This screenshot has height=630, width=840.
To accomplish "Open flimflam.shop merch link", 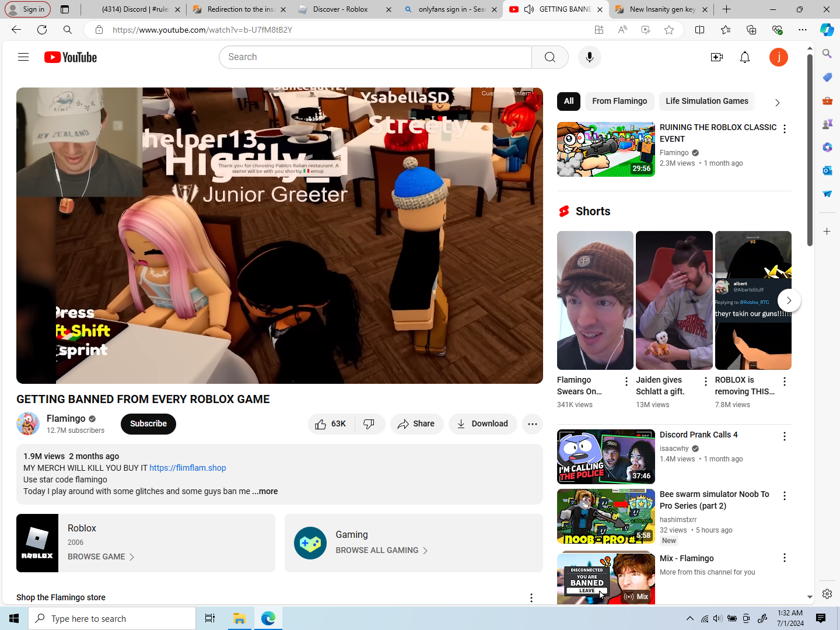I will click(x=188, y=468).
